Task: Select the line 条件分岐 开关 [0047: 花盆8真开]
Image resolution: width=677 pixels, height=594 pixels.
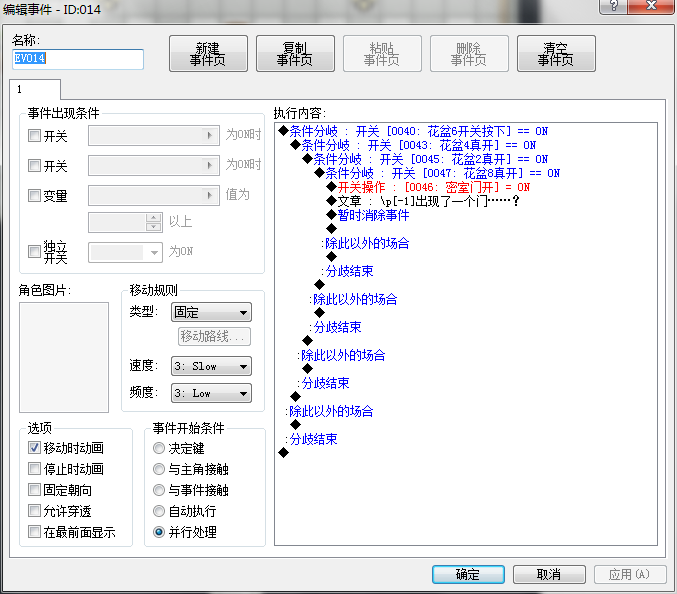Action: coord(437,173)
